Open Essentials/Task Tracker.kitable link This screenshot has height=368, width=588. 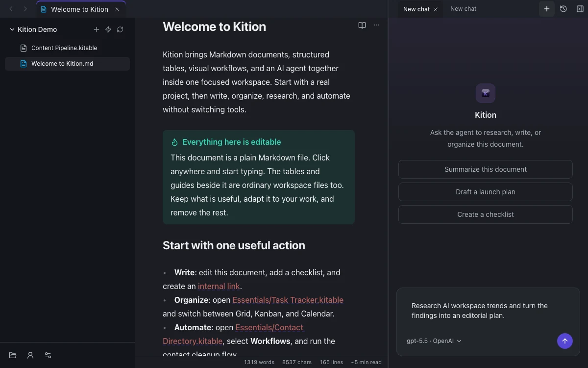(288, 300)
